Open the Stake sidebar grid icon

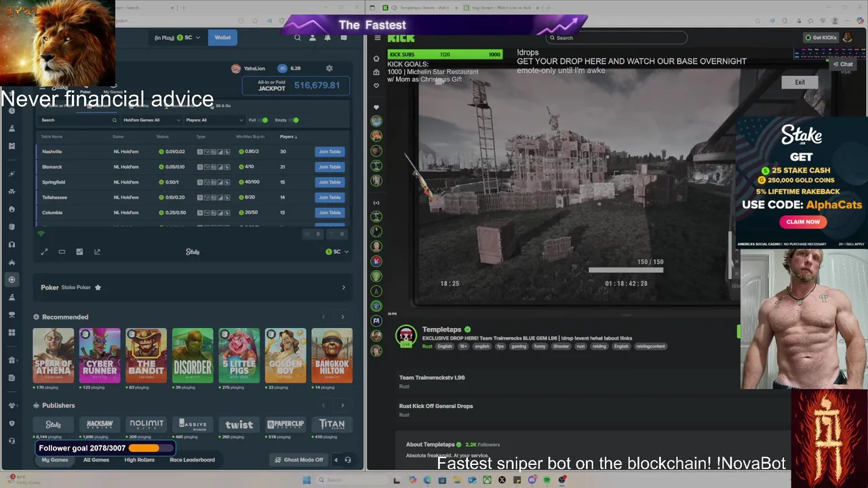click(x=12, y=333)
